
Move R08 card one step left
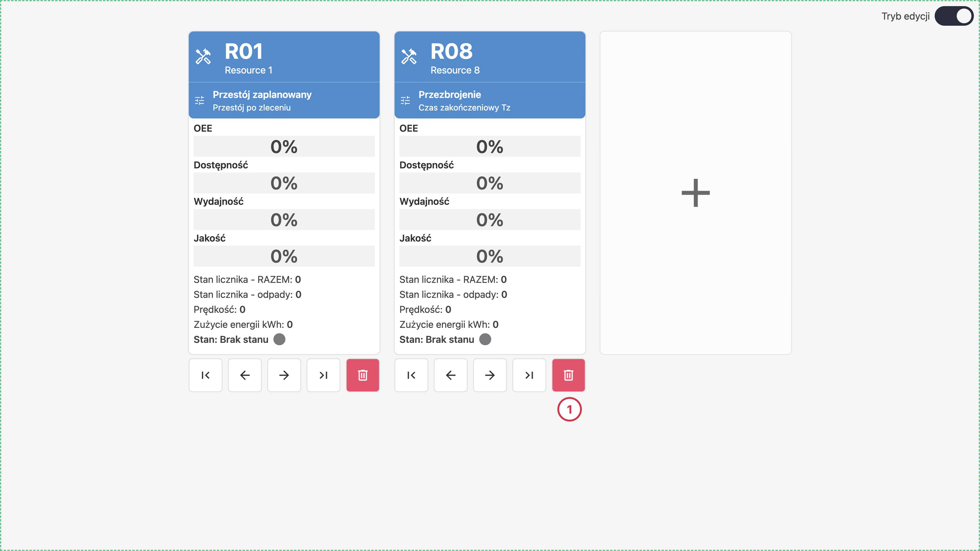coord(450,375)
